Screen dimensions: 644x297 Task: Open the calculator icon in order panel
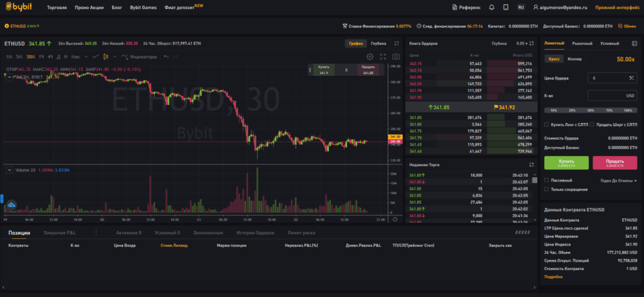[635, 43]
